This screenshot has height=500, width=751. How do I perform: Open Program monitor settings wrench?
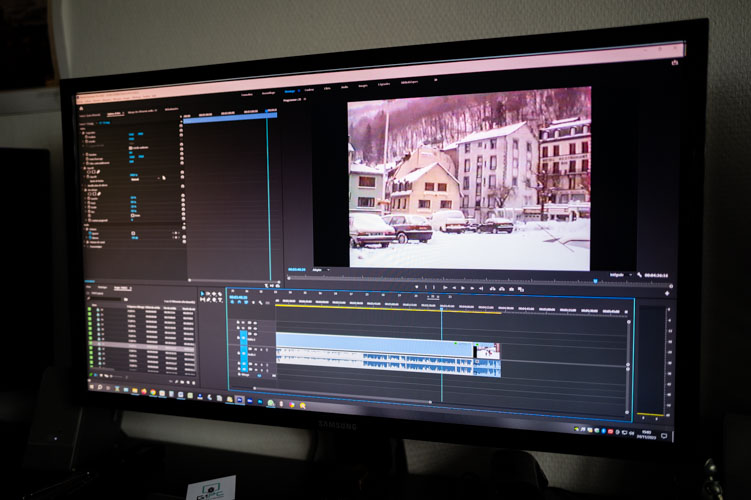pyautogui.click(x=639, y=275)
